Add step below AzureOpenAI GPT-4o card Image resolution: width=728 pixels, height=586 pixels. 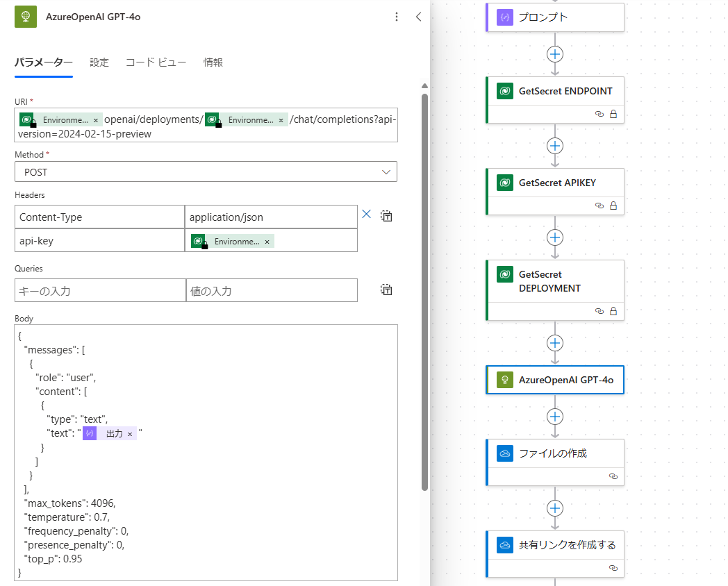[x=555, y=417]
